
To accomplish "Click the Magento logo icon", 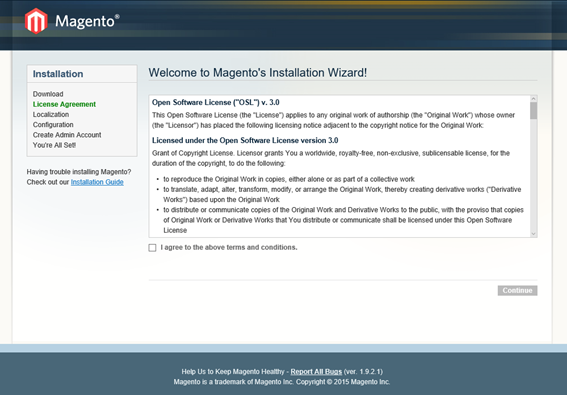I will [x=36, y=21].
